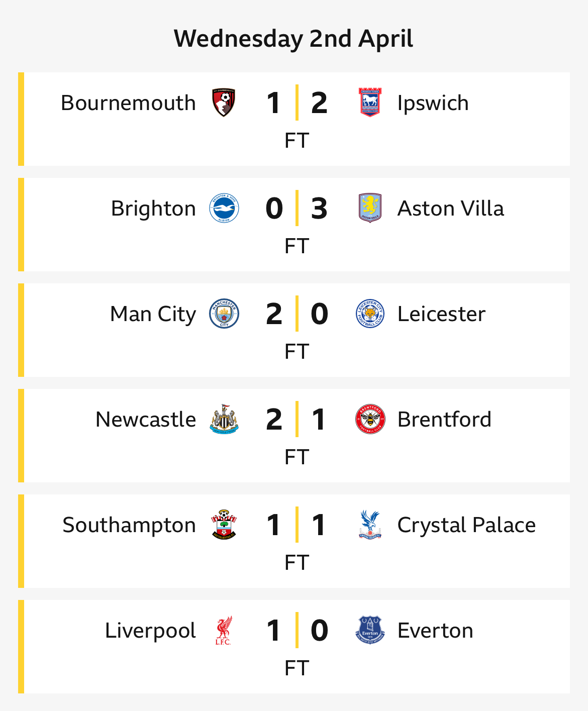Viewport: 588px width, 711px height.
Task: Open the Crystal Palace team name
Action: (x=466, y=526)
